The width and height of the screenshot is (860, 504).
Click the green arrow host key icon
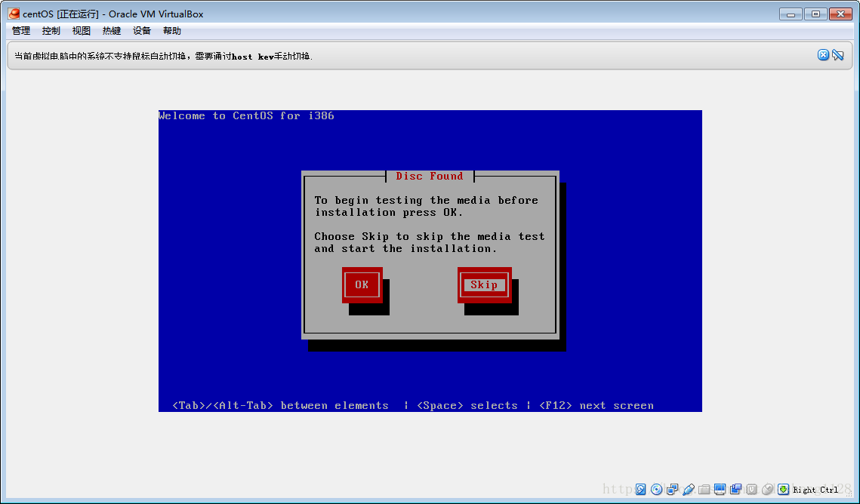[783, 489]
